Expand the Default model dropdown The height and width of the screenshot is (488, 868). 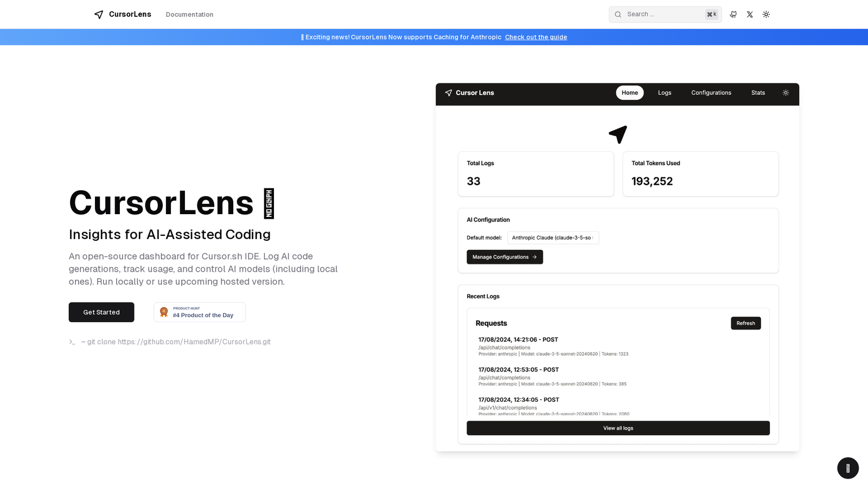pos(553,237)
